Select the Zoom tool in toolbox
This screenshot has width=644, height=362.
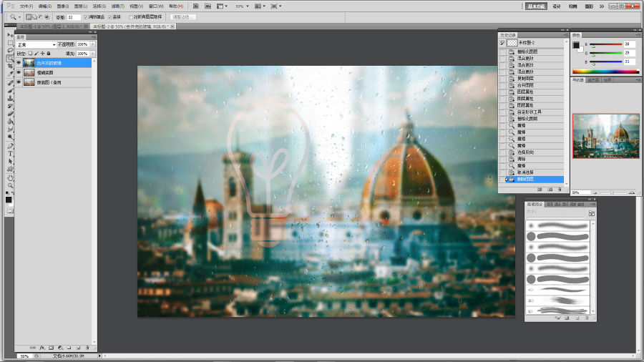[10, 185]
